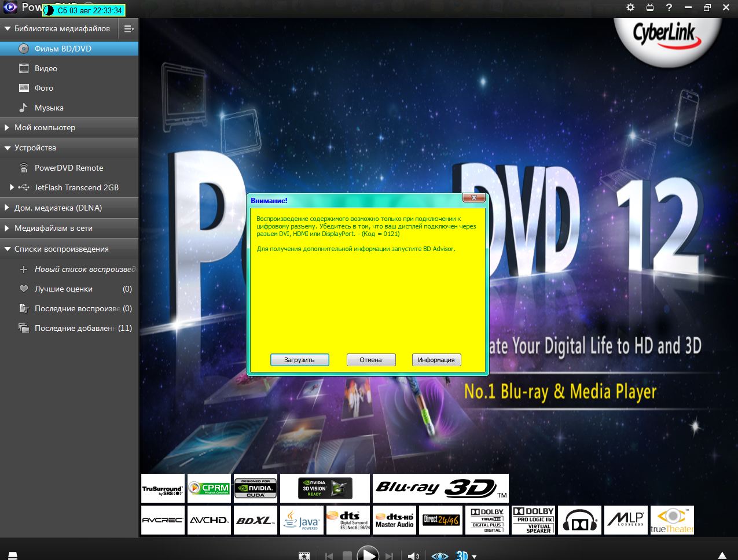Start playback with the Play button
Screen dimensions: 738x560
tap(368, 554)
